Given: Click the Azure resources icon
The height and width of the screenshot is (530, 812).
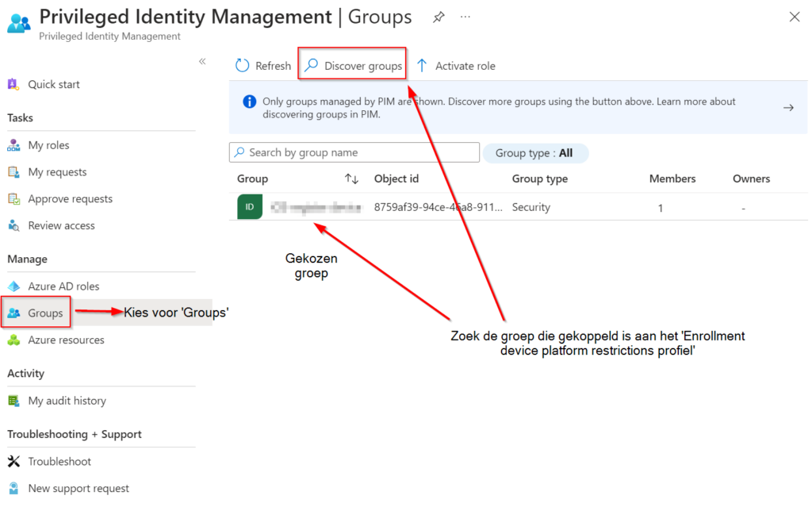Looking at the screenshot, I should (x=13, y=340).
